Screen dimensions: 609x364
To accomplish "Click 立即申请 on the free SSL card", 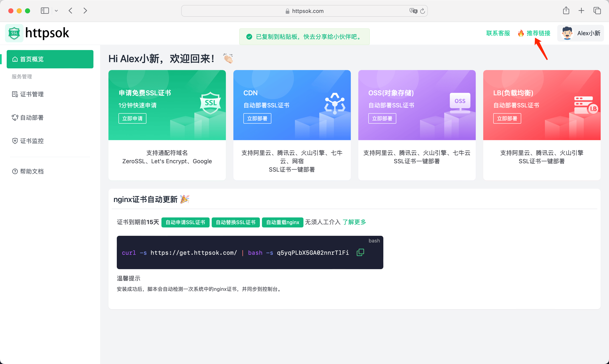I will 132,118.
